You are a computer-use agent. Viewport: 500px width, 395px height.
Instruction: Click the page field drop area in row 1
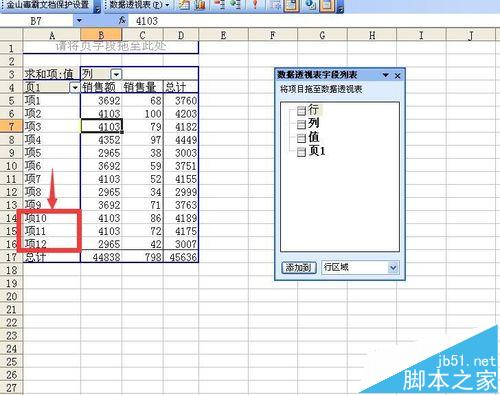click(111, 47)
